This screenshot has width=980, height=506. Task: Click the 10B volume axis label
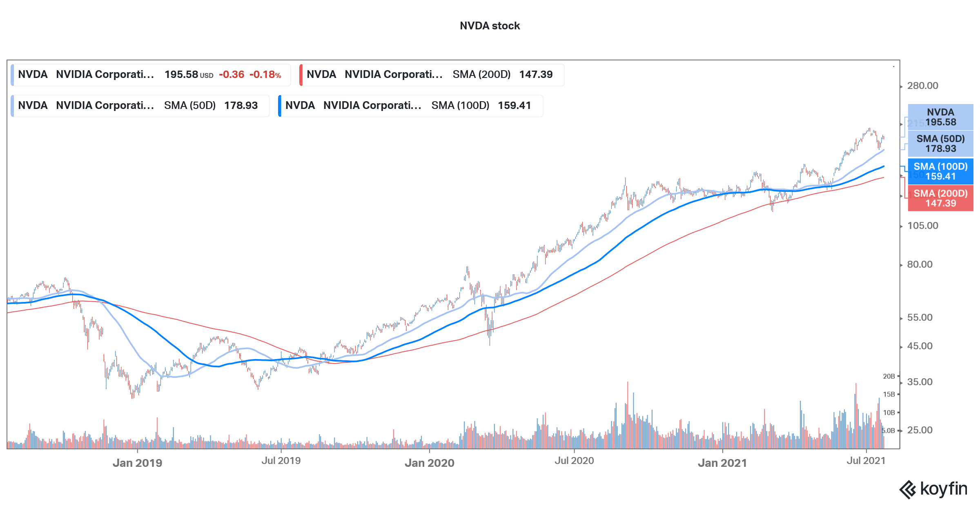coord(889,413)
